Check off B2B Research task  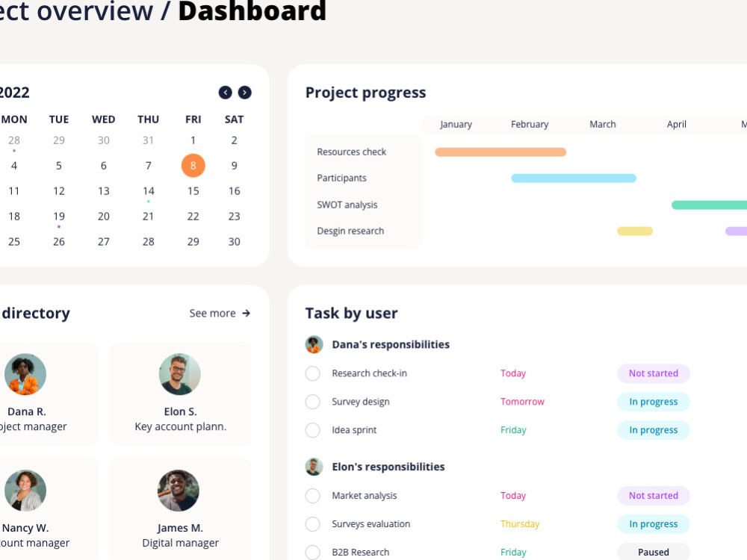(312, 553)
